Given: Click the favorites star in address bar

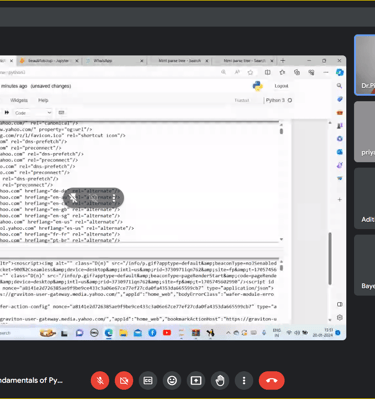Looking at the screenshot, I should coord(250,72).
